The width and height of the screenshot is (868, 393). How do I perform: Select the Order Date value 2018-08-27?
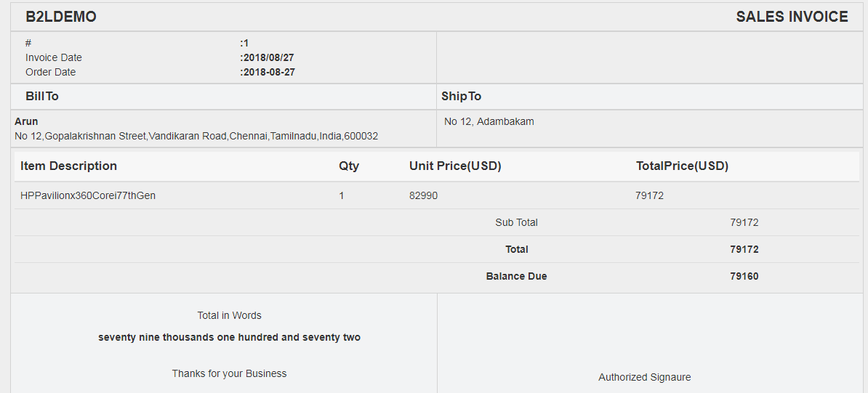pos(268,72)
